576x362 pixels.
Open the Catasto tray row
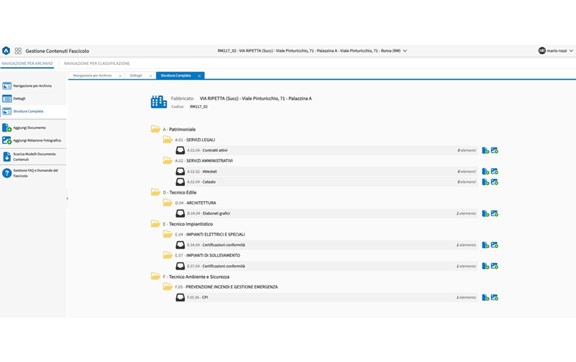pos(327,182)
